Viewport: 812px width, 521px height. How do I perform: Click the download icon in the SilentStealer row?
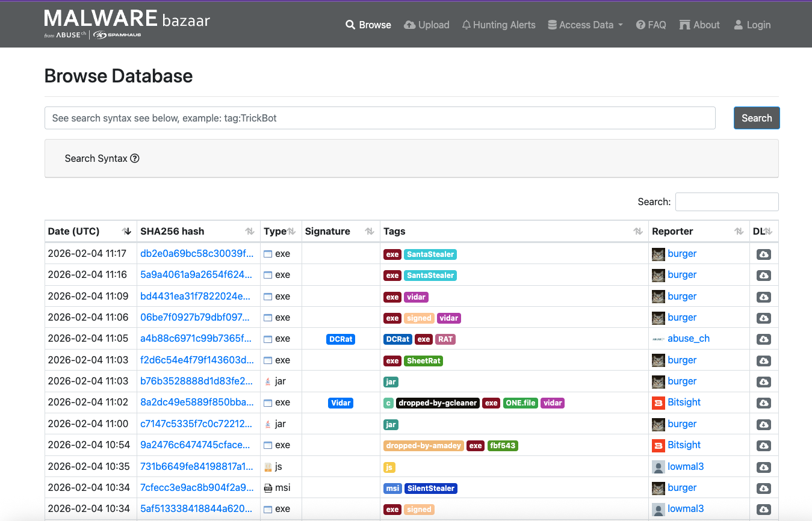pyautogui.click(x=763, y=489)
